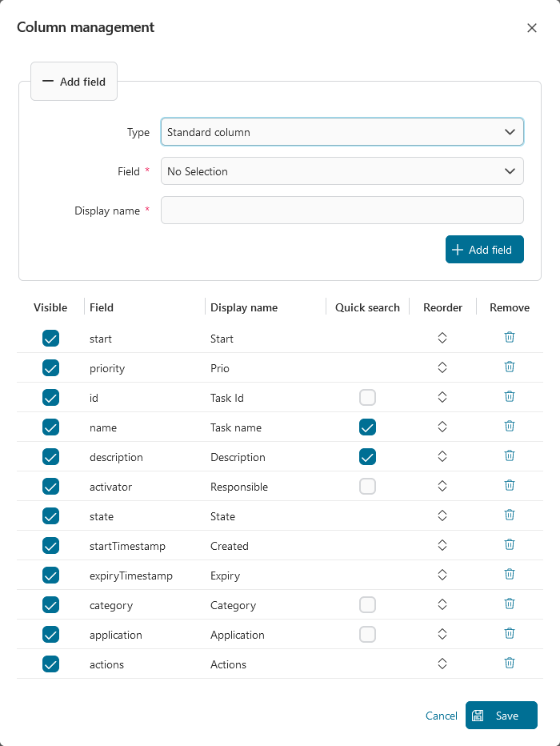The image size is (560, 746).
Task: Select reorder arrows for expiryTimestamp row
Action: [442, 575]
